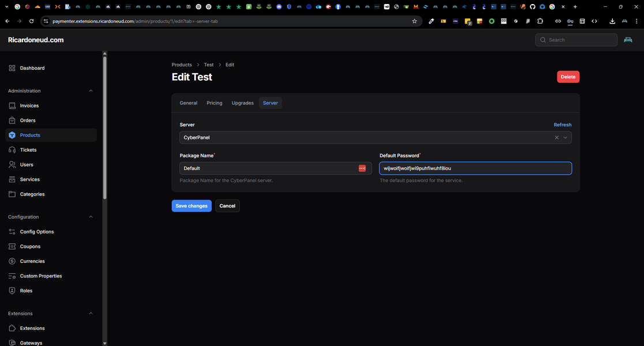Click the sidebar scrollbar thumb

click(x=105, y=127)
